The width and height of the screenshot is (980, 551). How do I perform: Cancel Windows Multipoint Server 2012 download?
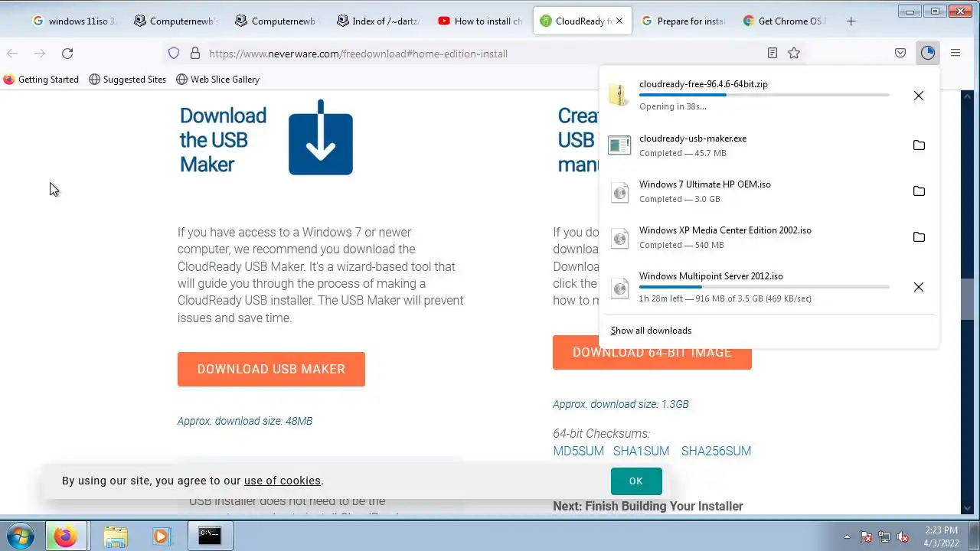tap(919, 287)
